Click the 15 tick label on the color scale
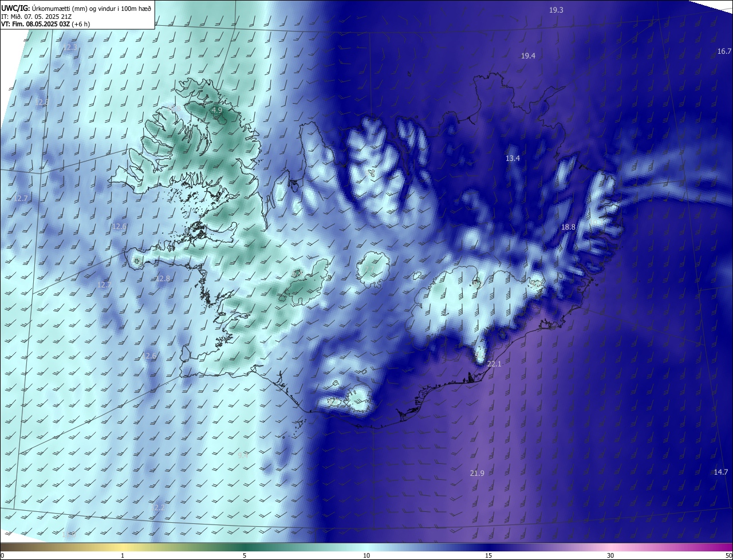This screenshot has height=560, width=733. pyautogui.click(x=488, y=555)
